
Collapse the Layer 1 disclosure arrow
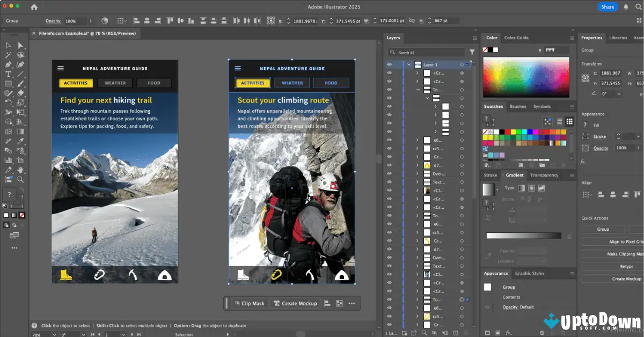pyautogui.click(x=409, y=64)
